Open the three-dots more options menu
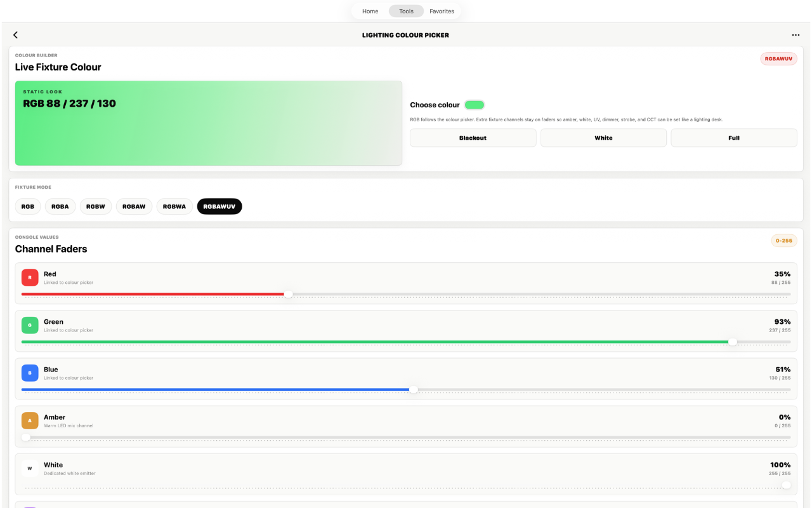 (796, 35)
